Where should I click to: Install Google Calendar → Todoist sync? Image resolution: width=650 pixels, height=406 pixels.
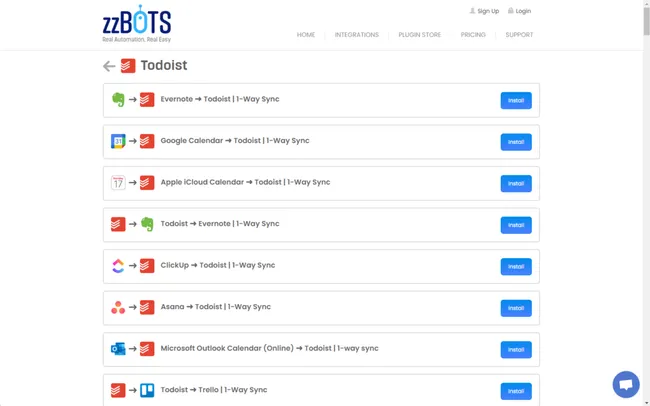516,142
